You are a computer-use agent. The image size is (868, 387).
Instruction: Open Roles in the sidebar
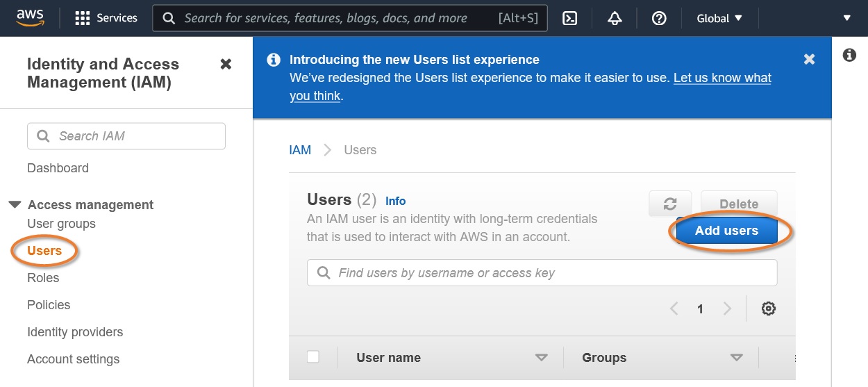43,278
